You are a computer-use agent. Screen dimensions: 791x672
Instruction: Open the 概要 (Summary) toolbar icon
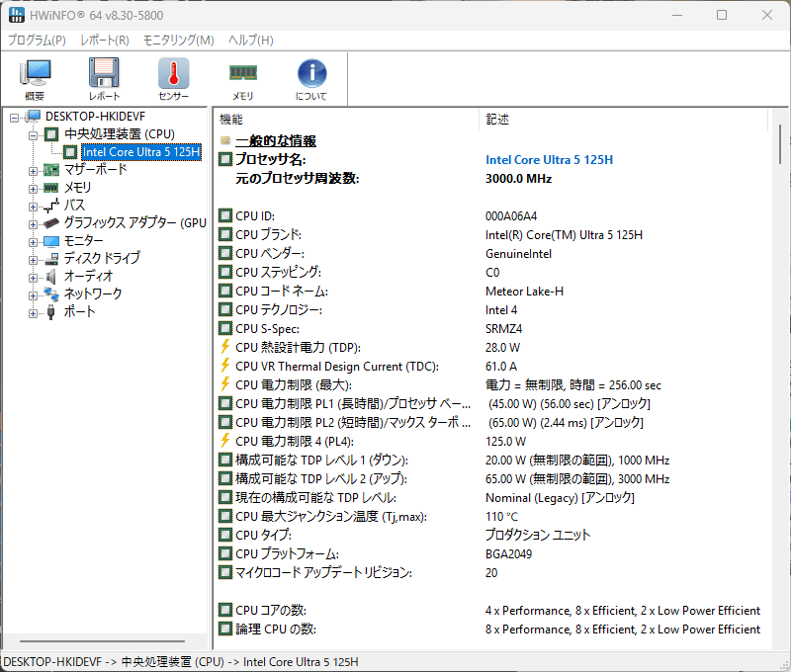tap(35, 79)
